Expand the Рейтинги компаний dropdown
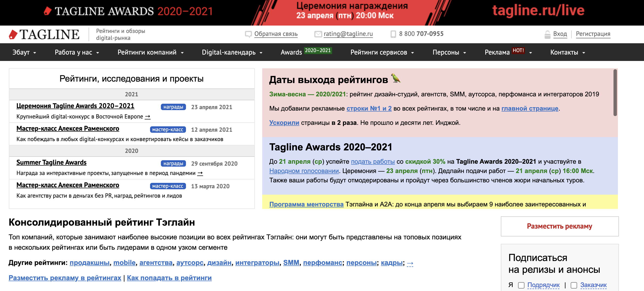 151,52
